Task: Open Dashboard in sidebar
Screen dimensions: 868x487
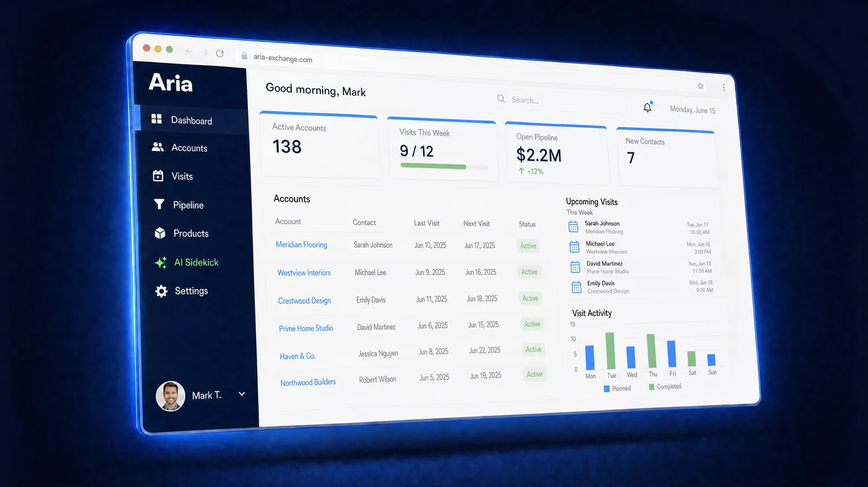Action: (192, 121)
